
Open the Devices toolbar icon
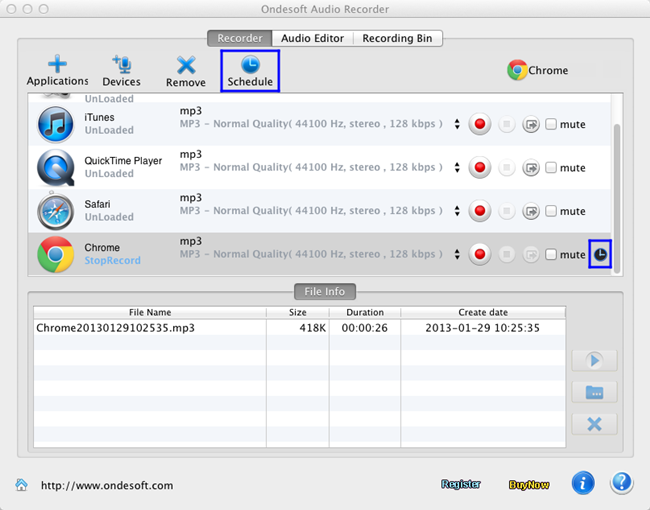pyautogui.click(x=121, y=66)
